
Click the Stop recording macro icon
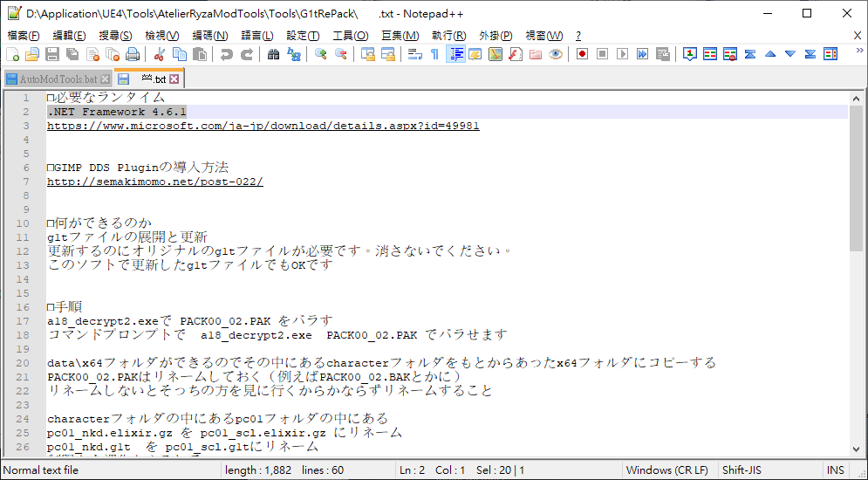[x=602, y=54]
